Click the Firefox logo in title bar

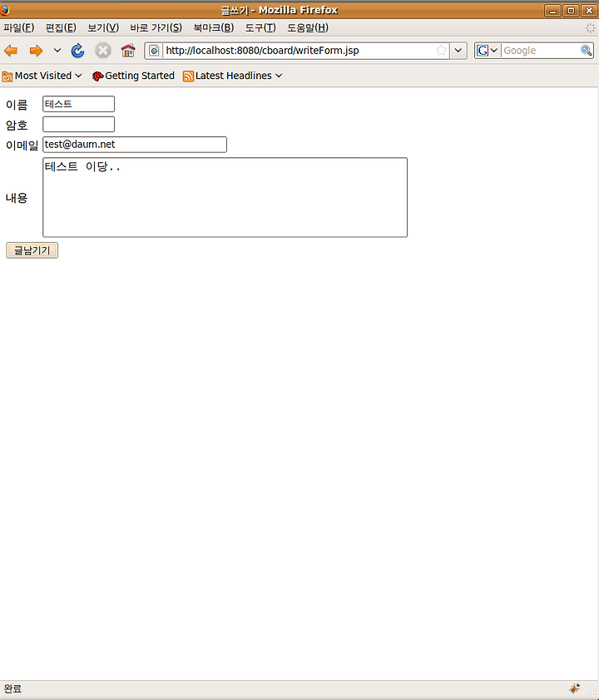[5, 10]
